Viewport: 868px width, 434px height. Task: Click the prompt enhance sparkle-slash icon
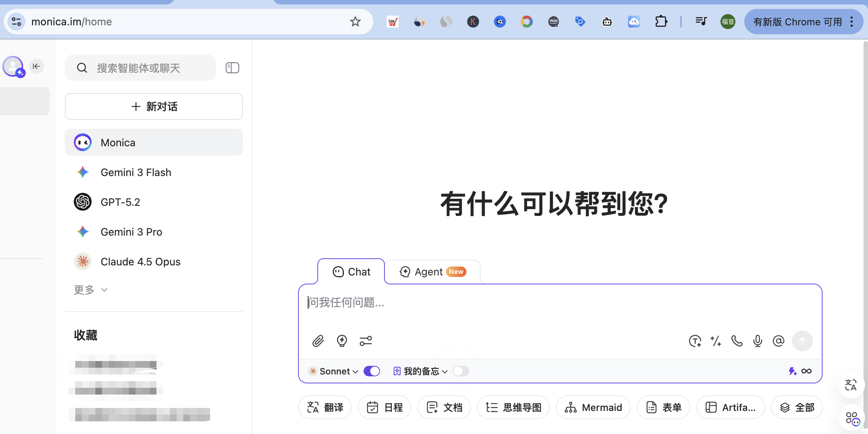point(716,341)
